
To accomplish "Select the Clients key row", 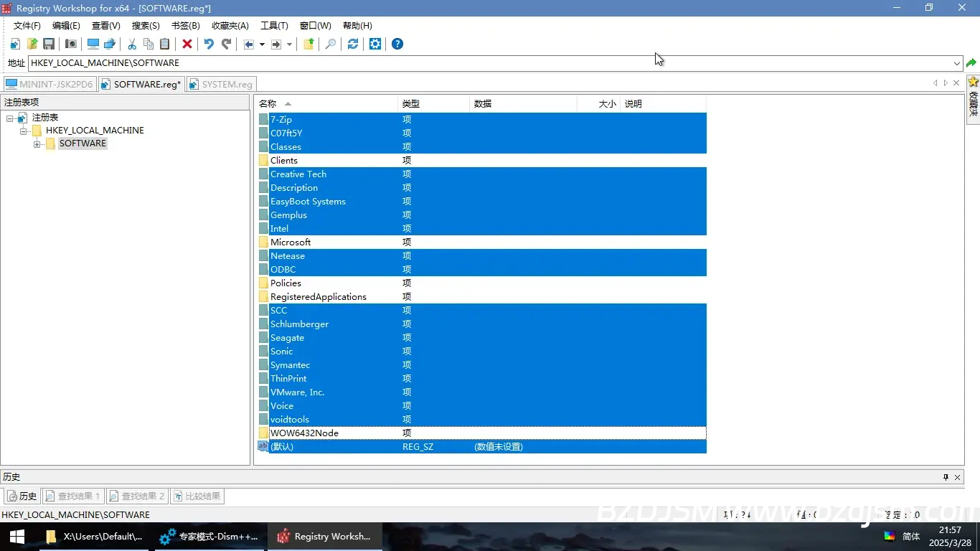I will pos(481,161).
